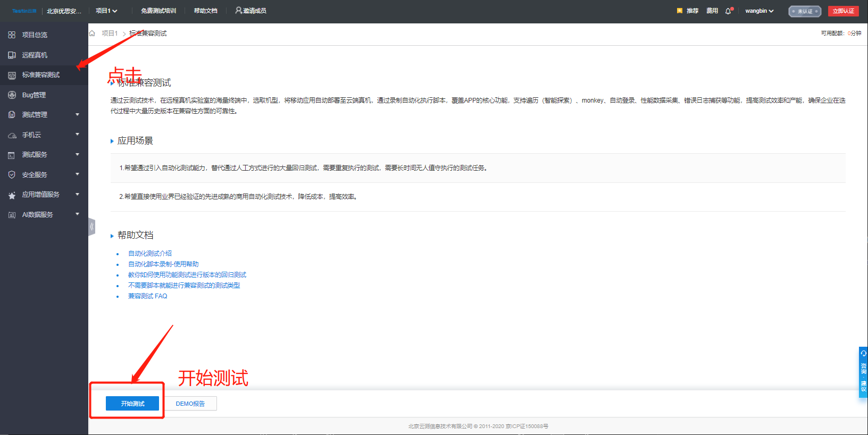The image size is (868, 435).
Task: Click the yellow 推荐 flag icon
Action: tap(680, 11)
